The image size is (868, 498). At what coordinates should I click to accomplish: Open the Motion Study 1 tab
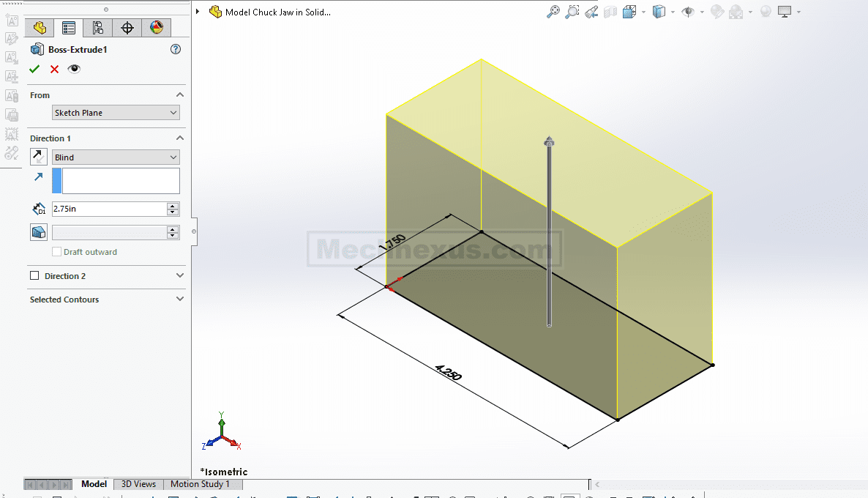(200, 484)
